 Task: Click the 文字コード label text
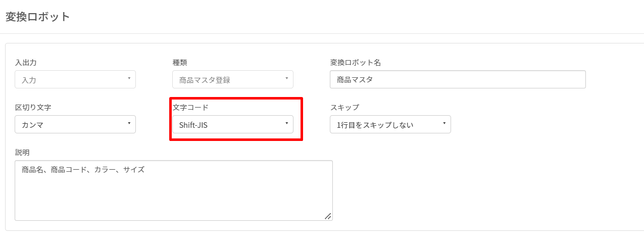tap(190, 108)
